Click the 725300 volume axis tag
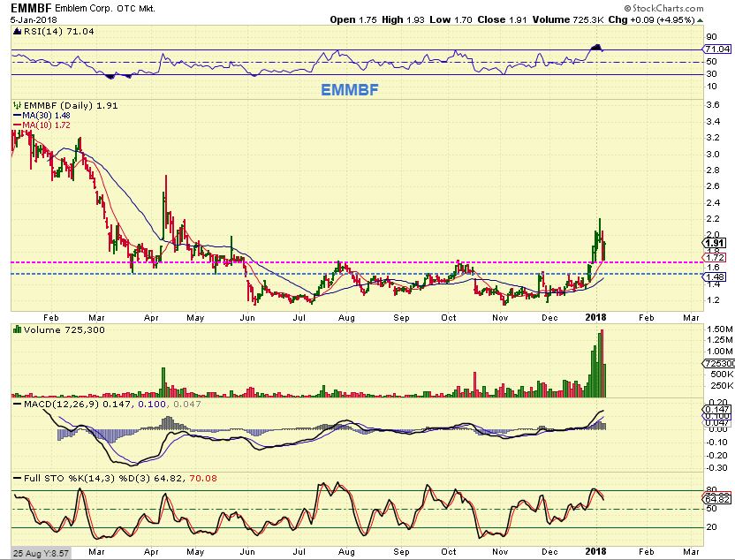Screen dimensions: 735x560 pyautogui.click(x=719, y=363)
